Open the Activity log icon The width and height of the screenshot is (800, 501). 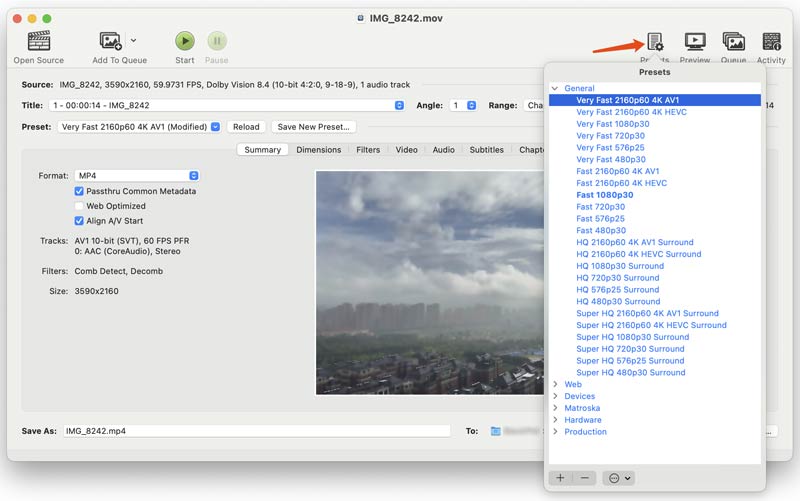[x=771, y=41]
